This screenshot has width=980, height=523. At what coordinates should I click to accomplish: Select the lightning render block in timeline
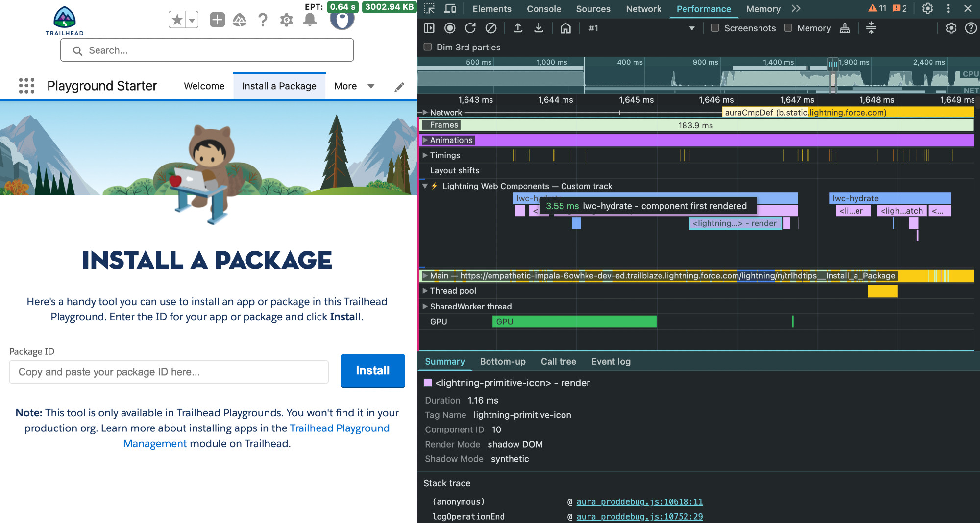pyautogui.click(x=735, y=223)
